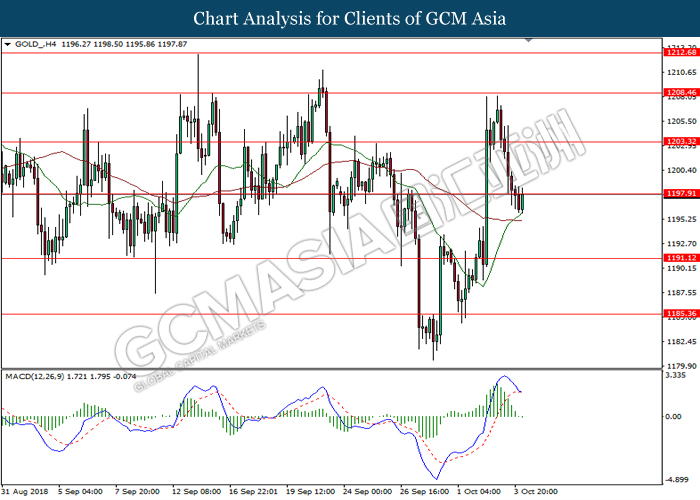The height and width of the screenshot is (500, 700).
Task: Click the 19 Sep 12:00 time label
Action: click(x=310, y=492)
